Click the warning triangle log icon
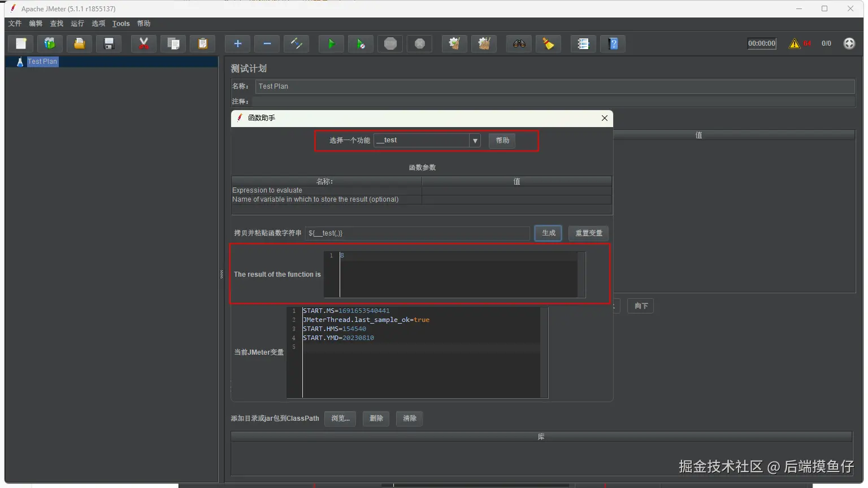Image resolution: width=868 pixels, height=488 pixels. [795, 43]
